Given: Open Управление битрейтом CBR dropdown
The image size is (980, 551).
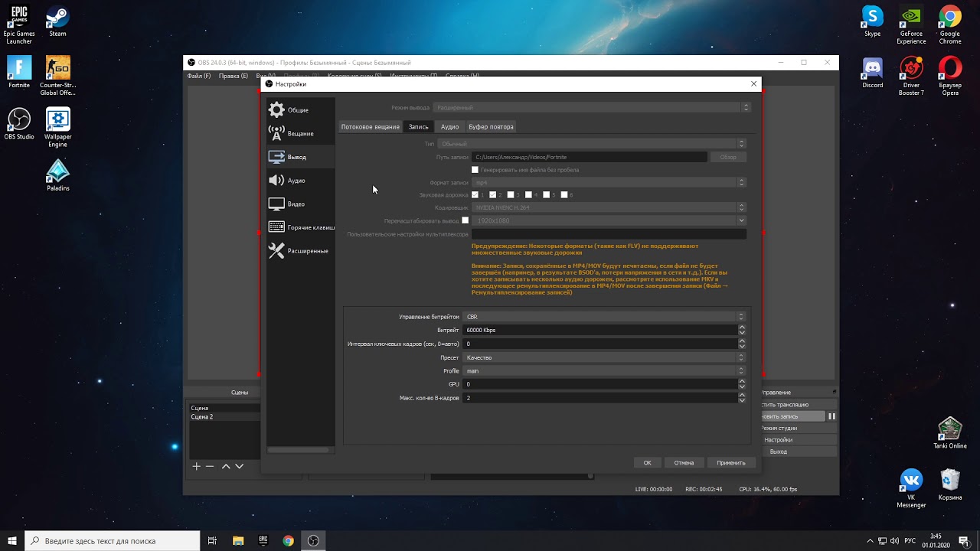Looking at the screenshot, I should coord(604,317).
